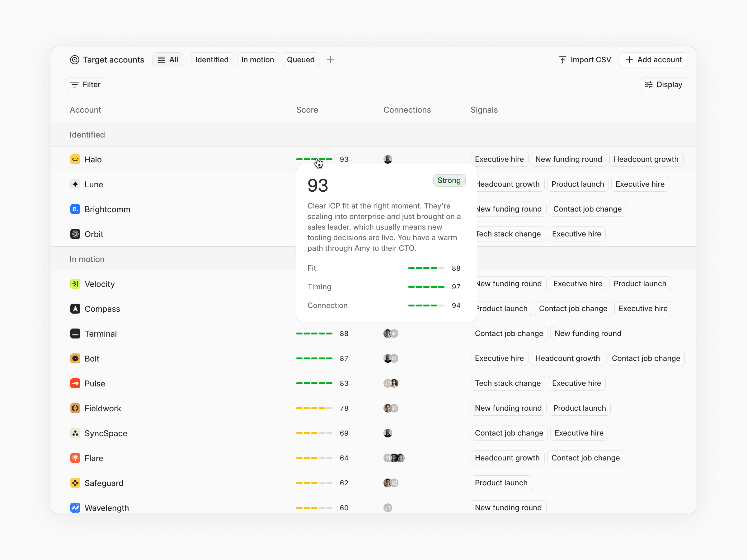Viewport: 747px width, 560px height.
Task: Click the Compass account logo icon
Action: (75, 309)
